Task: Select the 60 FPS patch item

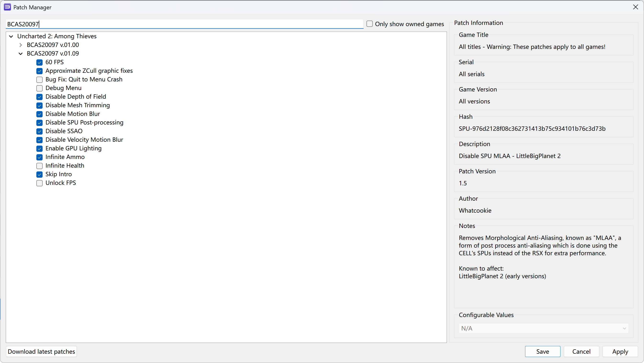Action: [54, 62]
